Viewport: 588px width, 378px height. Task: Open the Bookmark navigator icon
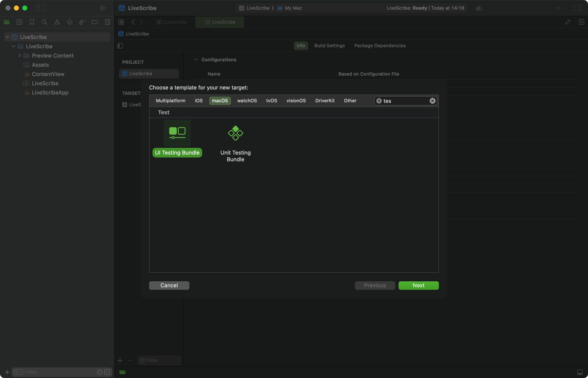coord(32,22)
